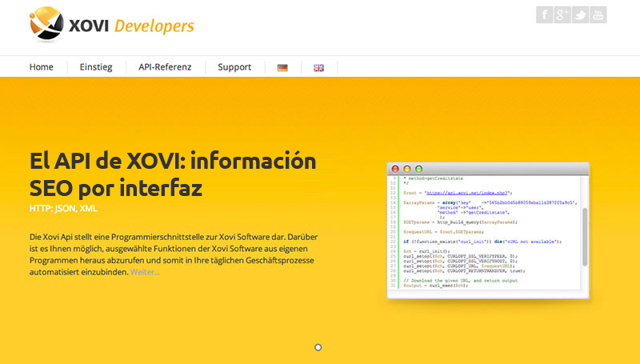Click the HTTP: JSON, XML subtitle
The width and height of the screenshot is (640, 364).
63,209
